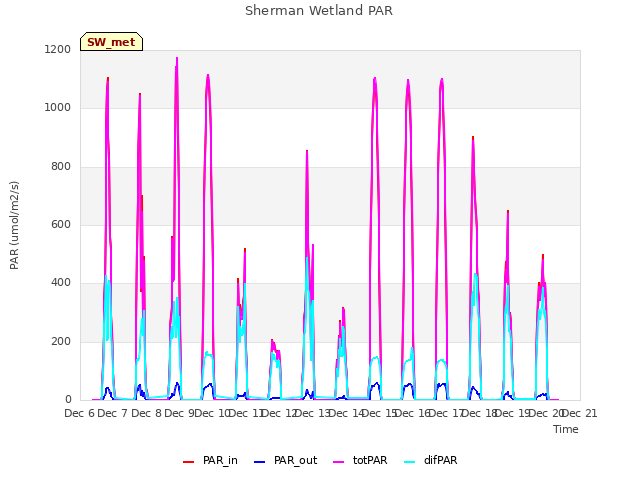640x480 pixels.
Task: Click the Dec 8 x-axis tick label
Action: pos(146,413)
